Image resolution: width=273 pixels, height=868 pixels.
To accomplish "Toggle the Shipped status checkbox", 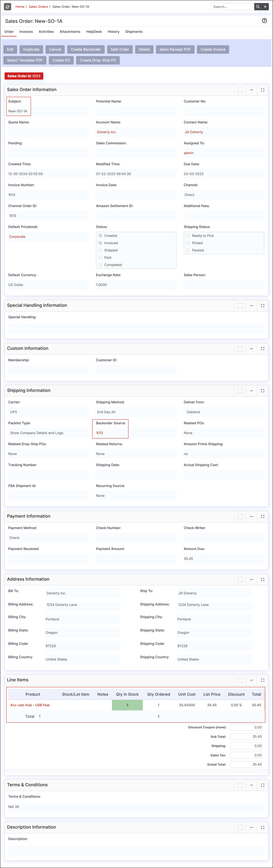I will click(100, 250).
